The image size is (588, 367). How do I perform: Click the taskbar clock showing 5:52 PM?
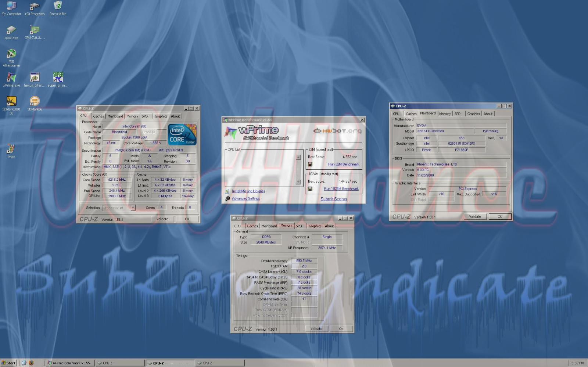[578, 363]
